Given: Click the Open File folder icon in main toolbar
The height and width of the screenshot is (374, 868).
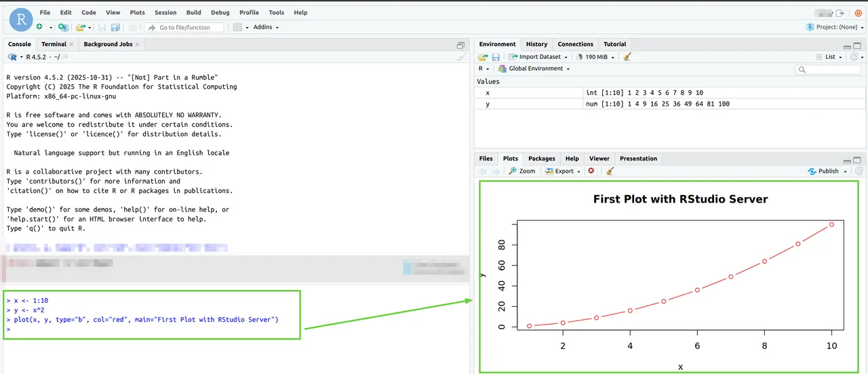Looking at the screenshot, I should 81,27.
